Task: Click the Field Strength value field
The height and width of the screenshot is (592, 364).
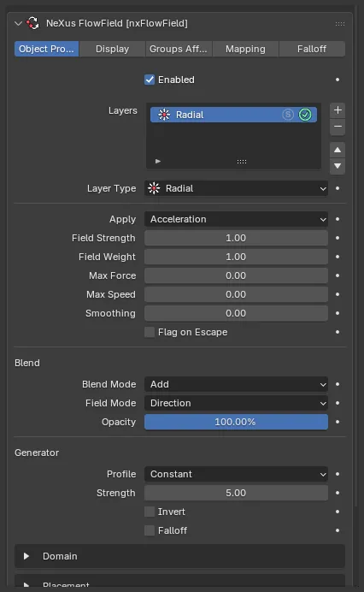Action: tap(236, 238)
